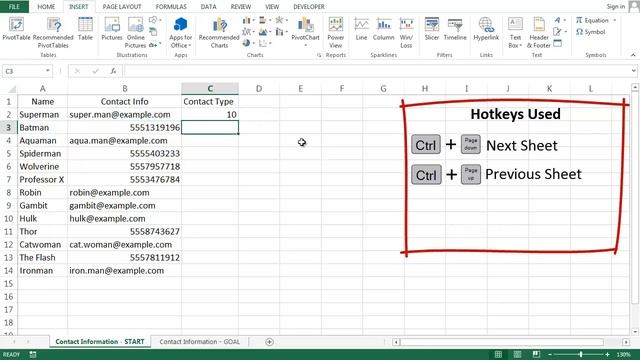Click the Cancel X in formula bar
Screen dimensions: 640x360
point(77,71)
